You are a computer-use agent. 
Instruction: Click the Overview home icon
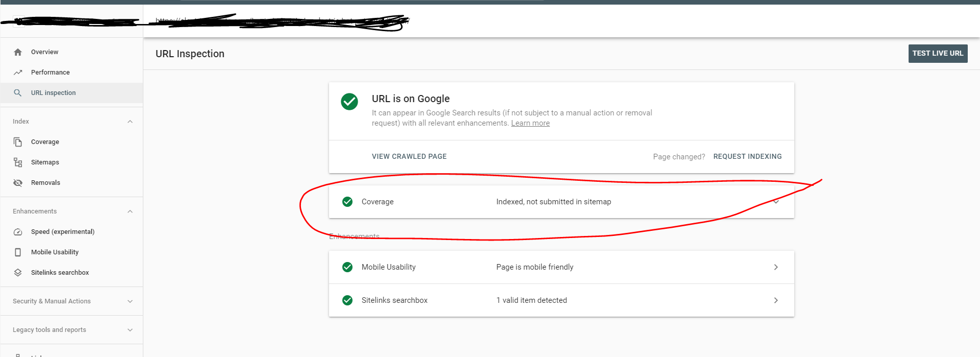pos(18,52)
